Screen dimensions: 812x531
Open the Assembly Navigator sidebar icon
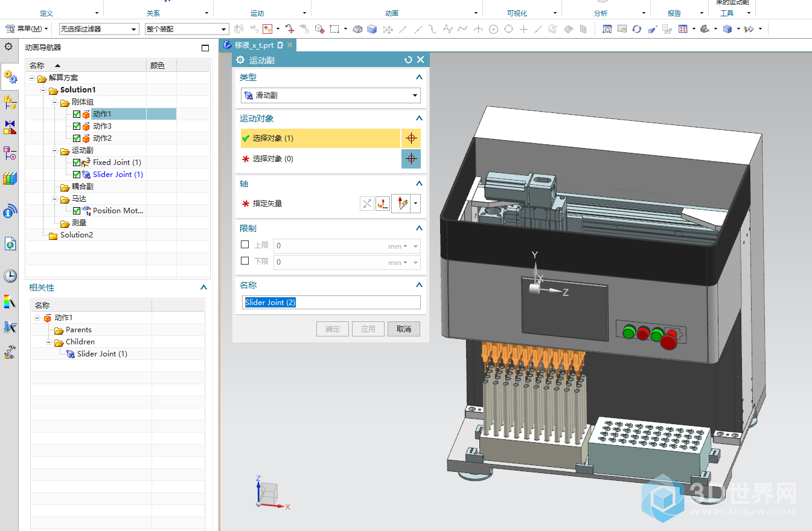[x=10, y=101]
